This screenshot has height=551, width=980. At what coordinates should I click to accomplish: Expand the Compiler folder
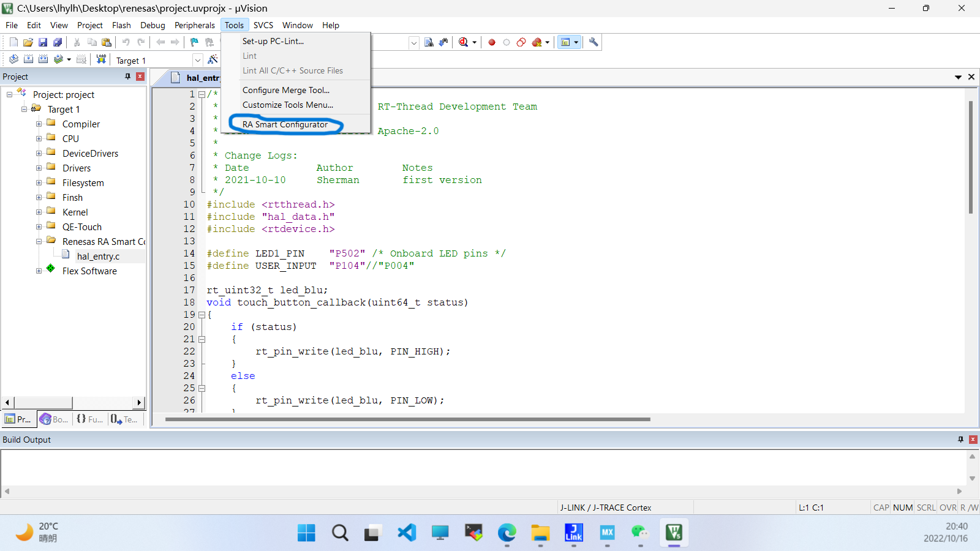point(39,124)
